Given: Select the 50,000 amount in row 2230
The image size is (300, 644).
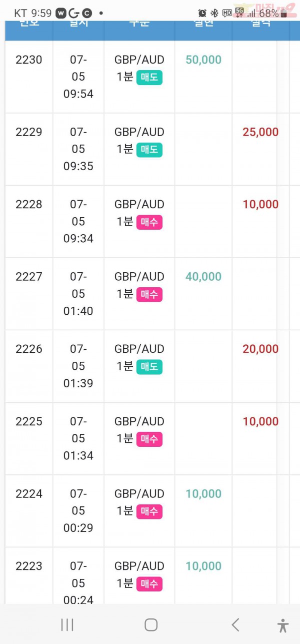Looking at the screenshot, I should 203,60.
